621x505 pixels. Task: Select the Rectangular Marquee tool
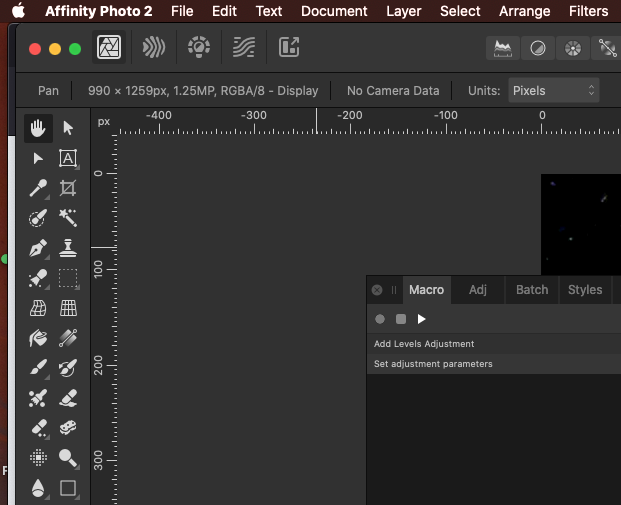click(x=68, y=278)
